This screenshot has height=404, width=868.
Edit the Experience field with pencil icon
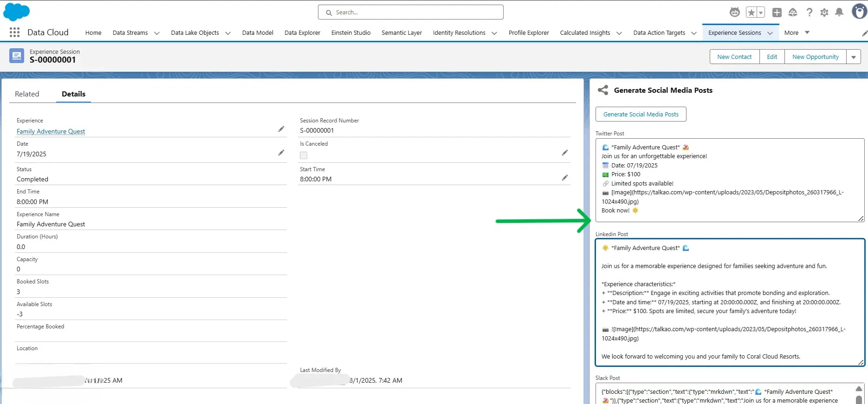(x=281, y=129)
